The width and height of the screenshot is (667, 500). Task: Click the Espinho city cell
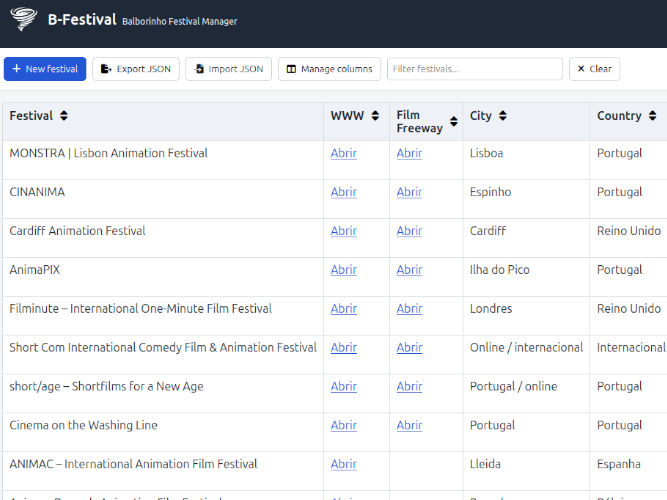[490, 192]
